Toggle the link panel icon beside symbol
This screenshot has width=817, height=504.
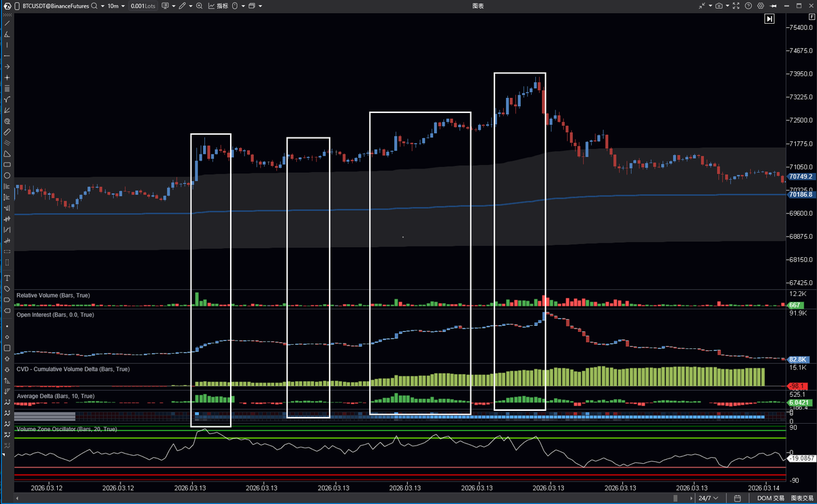pos(17,5)
